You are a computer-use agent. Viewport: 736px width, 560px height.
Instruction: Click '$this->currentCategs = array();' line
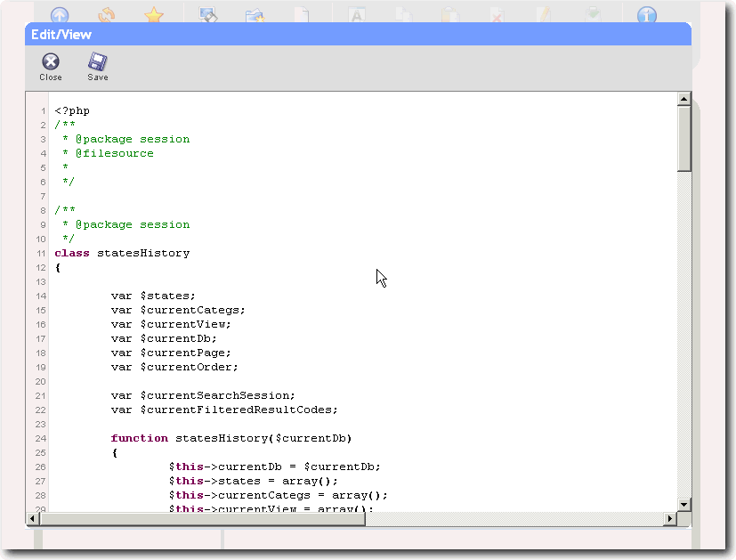(x=278, y=495)
